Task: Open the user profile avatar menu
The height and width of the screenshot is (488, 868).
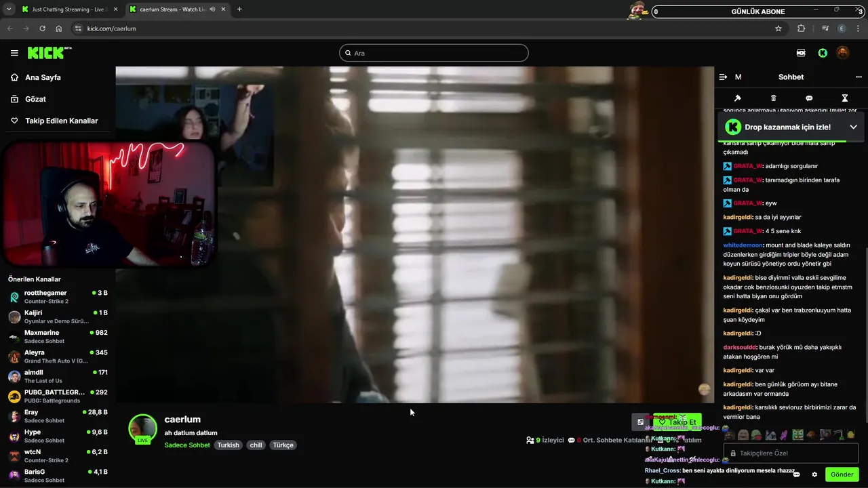Action: point(842,53)
